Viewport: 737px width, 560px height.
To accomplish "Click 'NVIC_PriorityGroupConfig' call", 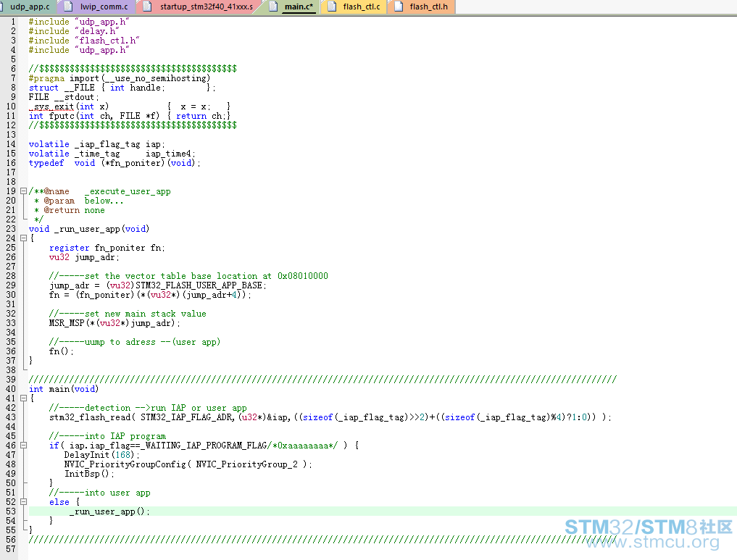I will click(125, 464).
